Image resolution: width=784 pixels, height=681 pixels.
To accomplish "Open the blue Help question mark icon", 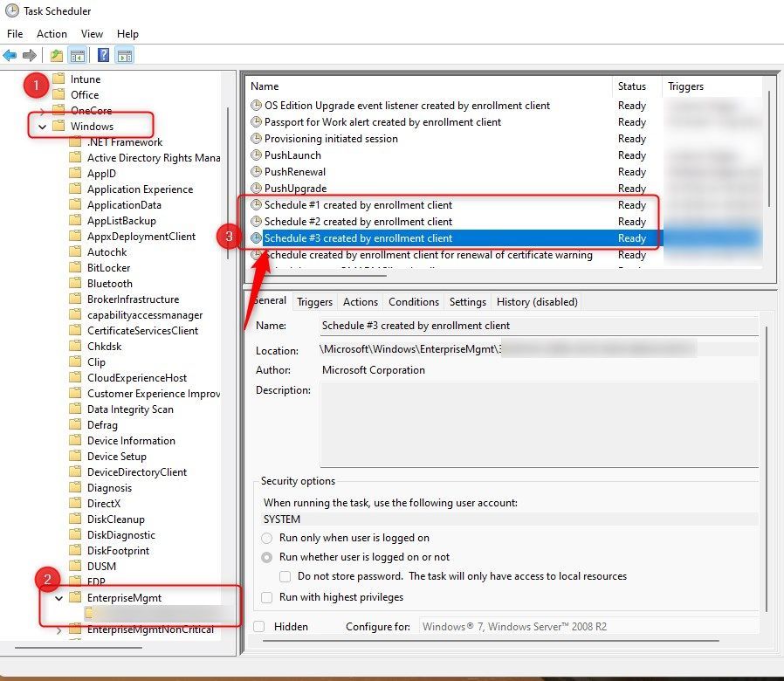I will point(104,55).
